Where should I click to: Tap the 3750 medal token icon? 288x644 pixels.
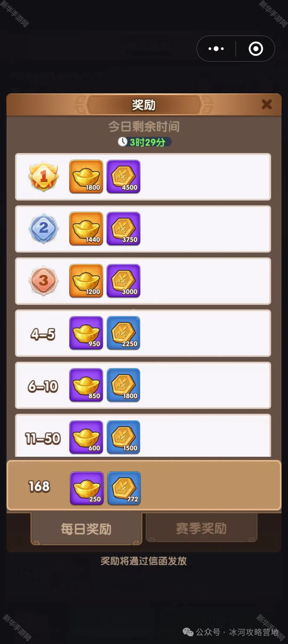click(x=123, y=229)
